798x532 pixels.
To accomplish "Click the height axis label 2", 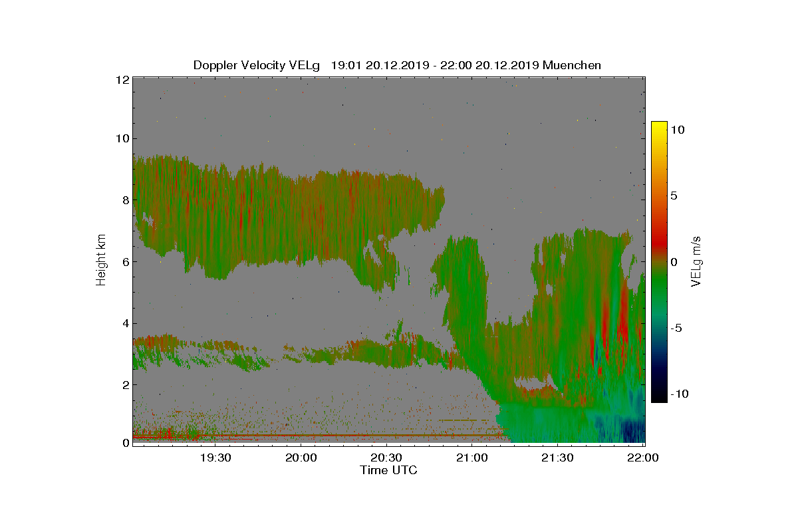I will click(125, 384).
